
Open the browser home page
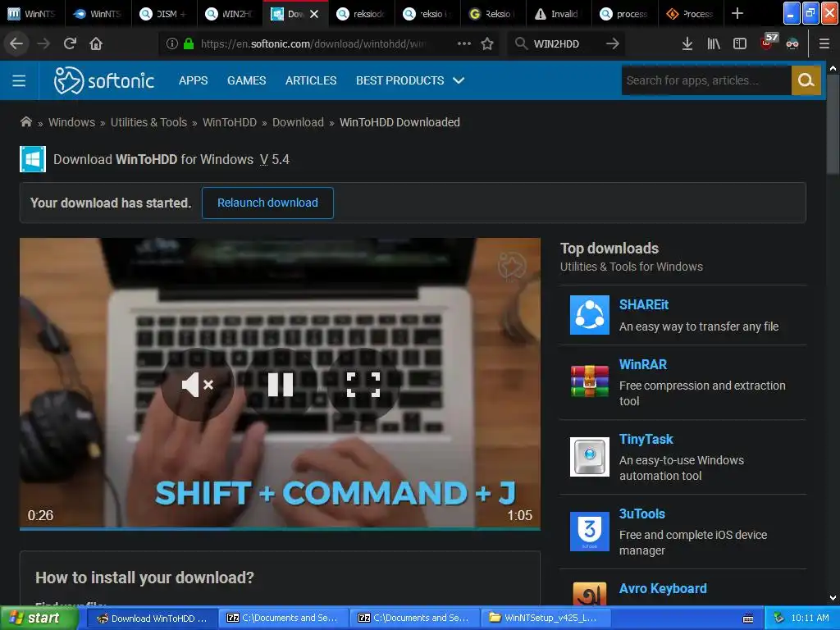pyautogui.click(x=96, y=43)
